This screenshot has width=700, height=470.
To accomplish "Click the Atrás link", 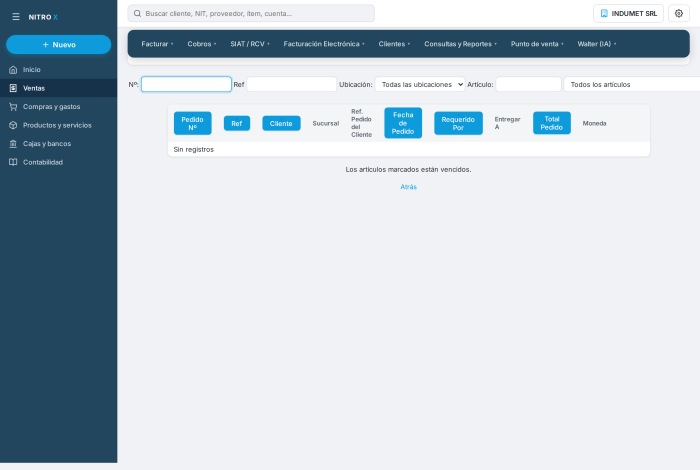I will click(408, 187).
